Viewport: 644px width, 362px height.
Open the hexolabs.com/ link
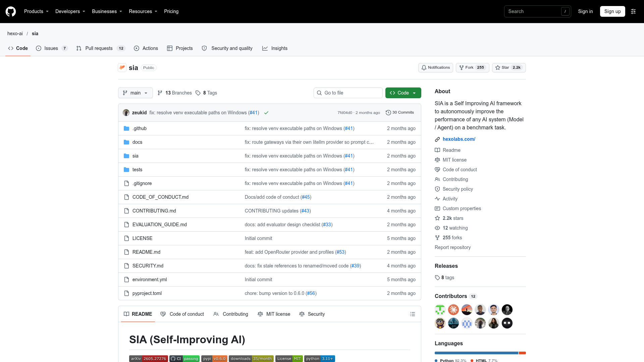[459, 139]
